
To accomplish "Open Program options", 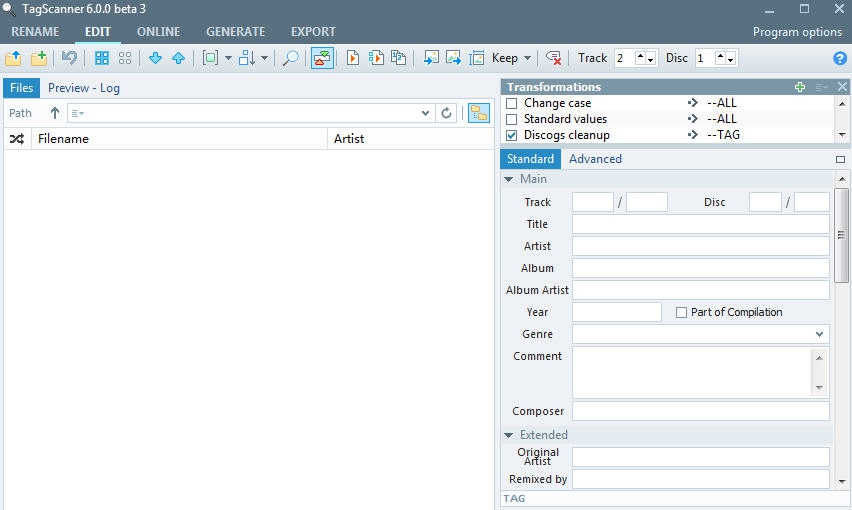I will [x=797, y=32].
